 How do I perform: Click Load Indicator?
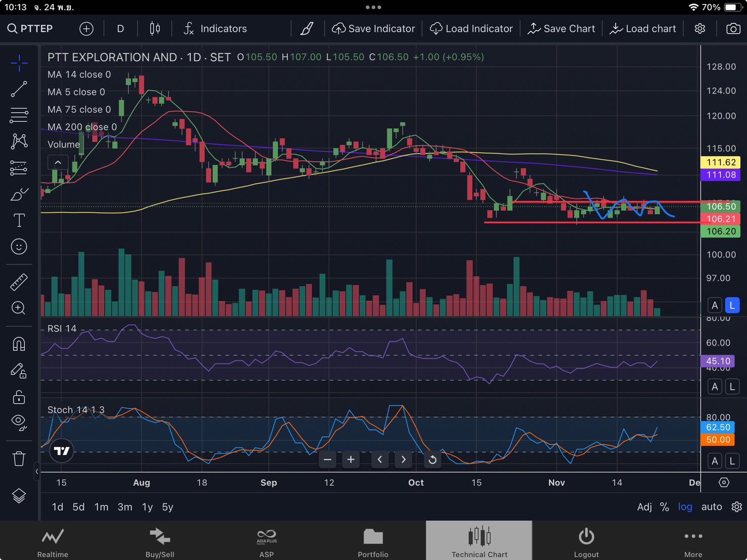pos(471,29)
